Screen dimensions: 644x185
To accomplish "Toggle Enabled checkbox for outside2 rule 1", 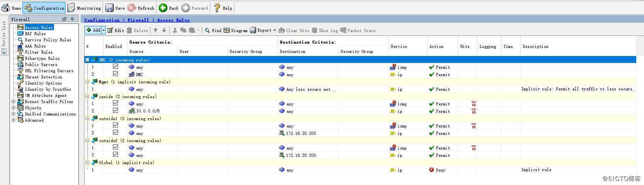I will [x=115, y=147].
